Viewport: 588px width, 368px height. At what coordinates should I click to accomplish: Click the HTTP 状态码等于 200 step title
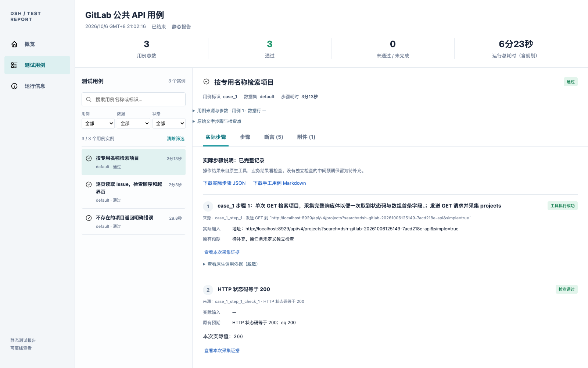244,289
